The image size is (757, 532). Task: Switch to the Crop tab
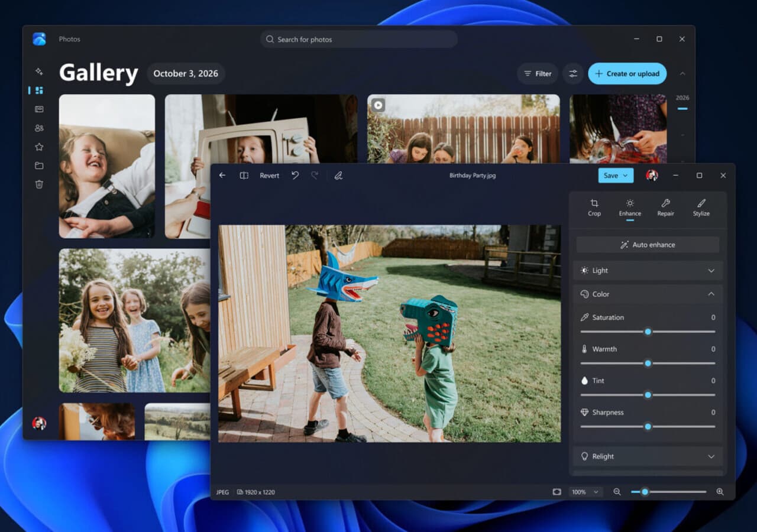pos(594,208)
